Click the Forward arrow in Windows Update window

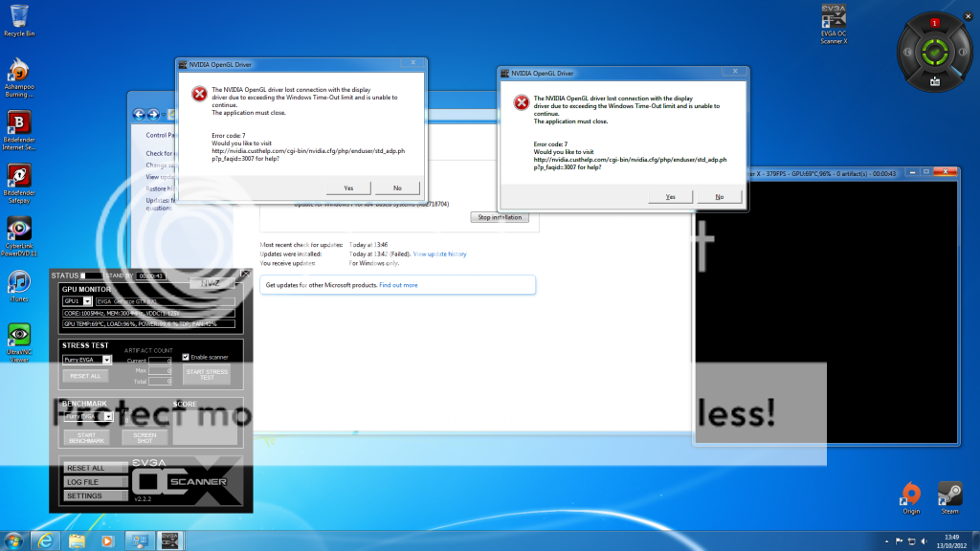[153, 115]
